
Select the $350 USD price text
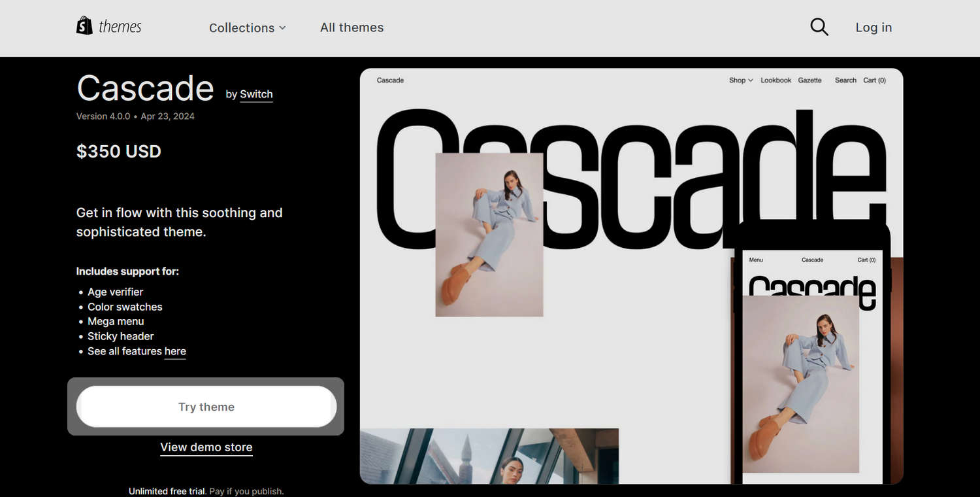(119, 152)
